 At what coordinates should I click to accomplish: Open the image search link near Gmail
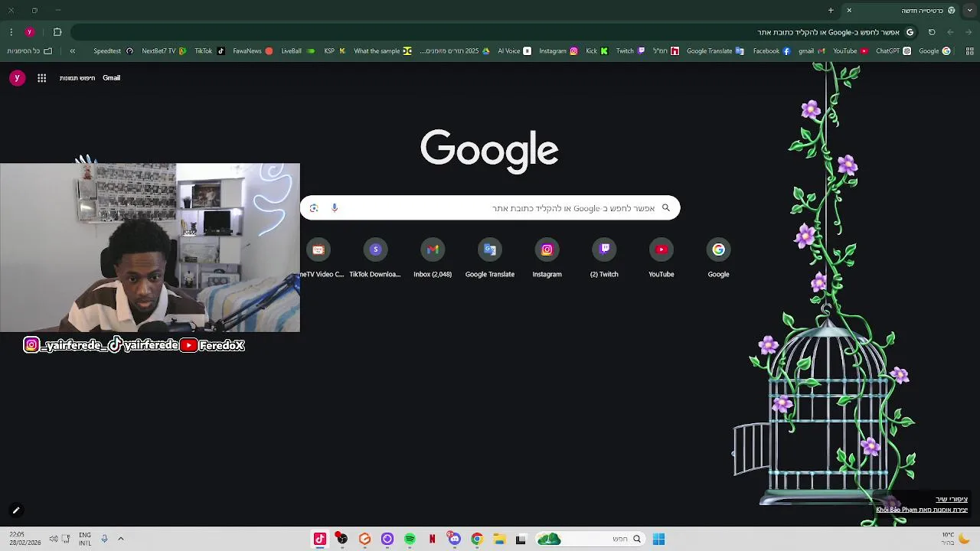(77, 78)
